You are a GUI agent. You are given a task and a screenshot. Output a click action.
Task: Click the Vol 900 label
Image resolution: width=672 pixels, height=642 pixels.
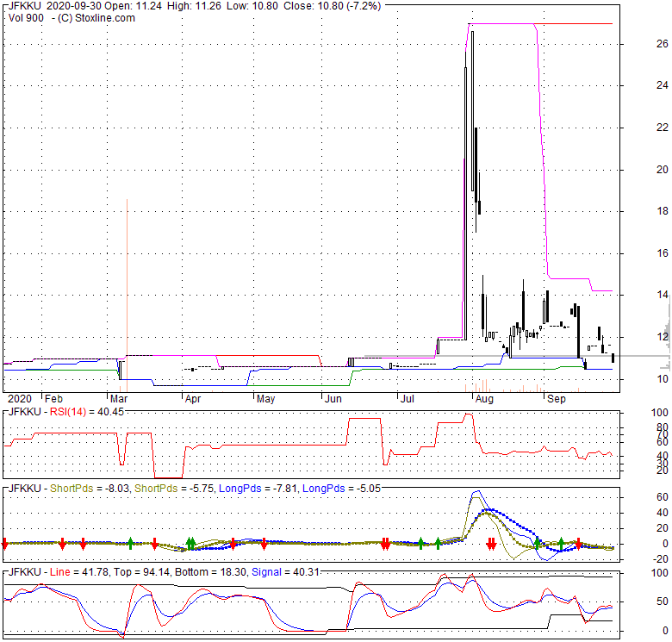click(26, 18)
